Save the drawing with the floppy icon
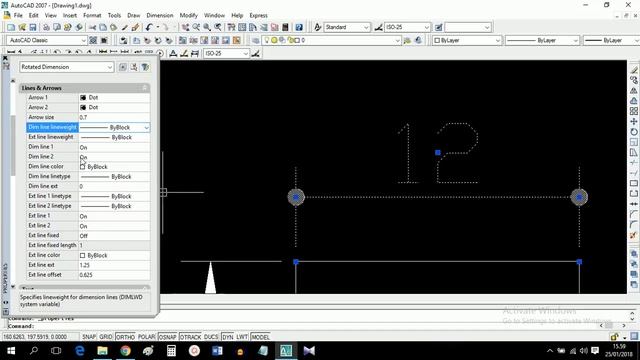This screenshot has width=640, height=360. click(33, 27)
